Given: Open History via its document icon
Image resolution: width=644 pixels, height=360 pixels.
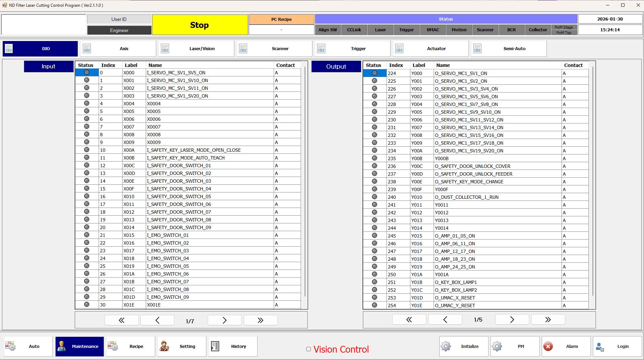Looking at the screenshot, I should [215, 346].
